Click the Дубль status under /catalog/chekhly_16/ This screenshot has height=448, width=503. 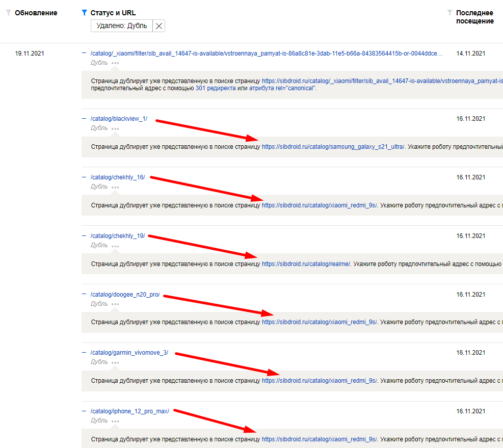99,187
